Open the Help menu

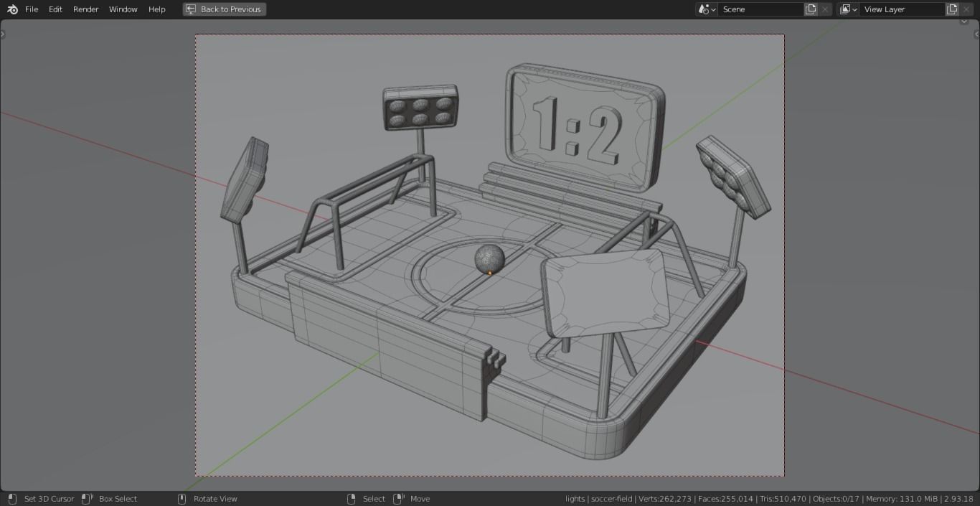157,9
